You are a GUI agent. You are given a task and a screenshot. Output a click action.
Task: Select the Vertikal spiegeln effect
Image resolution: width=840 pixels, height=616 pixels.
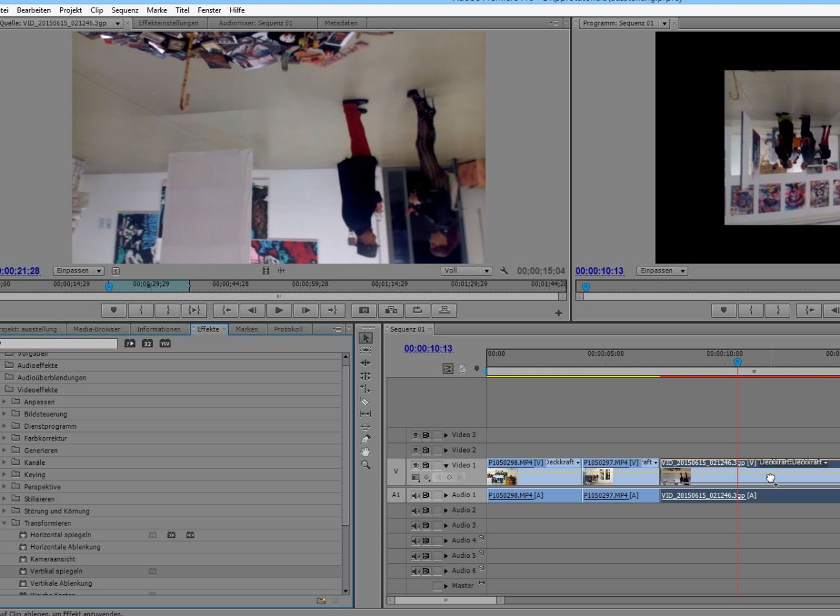click(56, 571)
